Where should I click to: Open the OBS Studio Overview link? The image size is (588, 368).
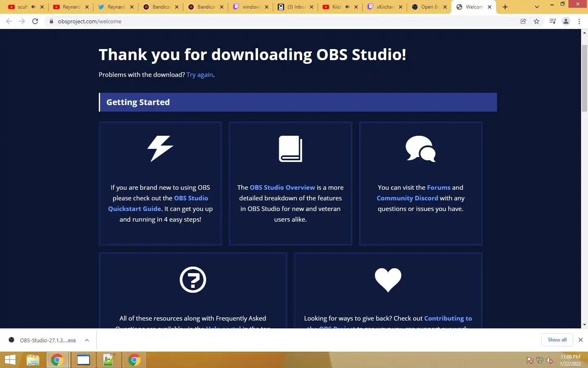coord(283,187)
